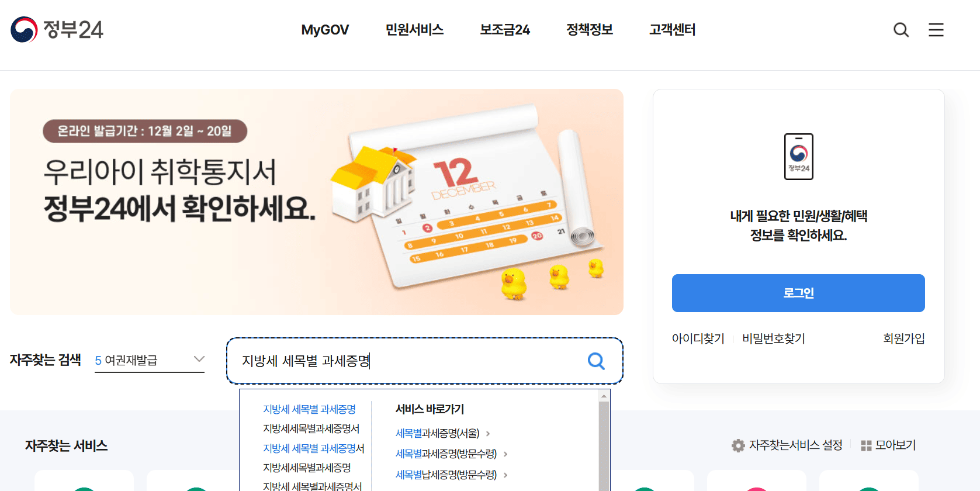
Task: Expand the 자주찾는 검색 여권재발급 dropdown
Action: pos(199,359)
